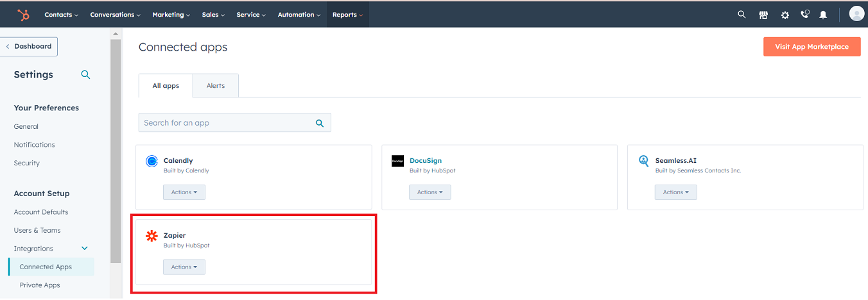Image resolution: width=868 pixels, height=300 pixels.
Task: Click the Zapier app name
Action: [175, 236]
